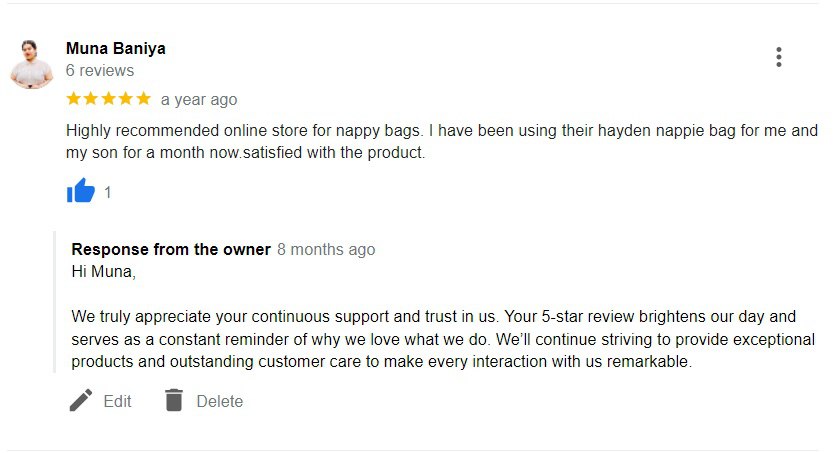Click the third yellow rating star

click(109, 99)
